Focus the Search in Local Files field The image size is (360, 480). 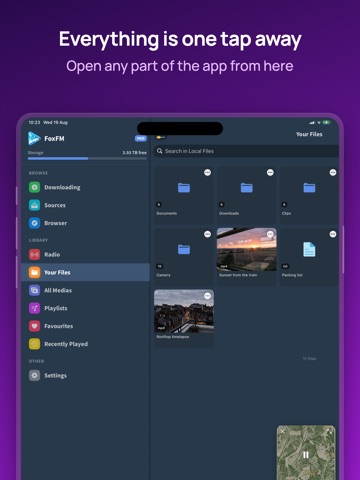(246, 151)
